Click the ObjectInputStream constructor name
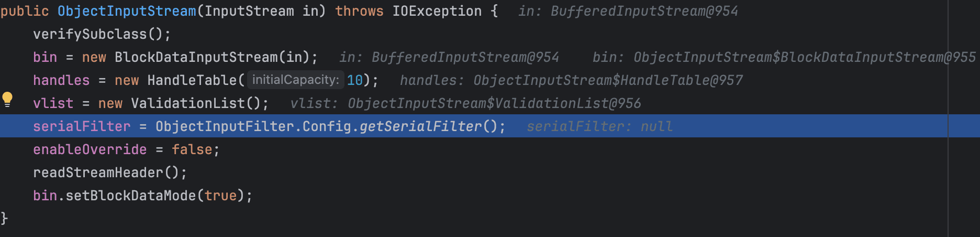The image size is (980, 237). 127,11
